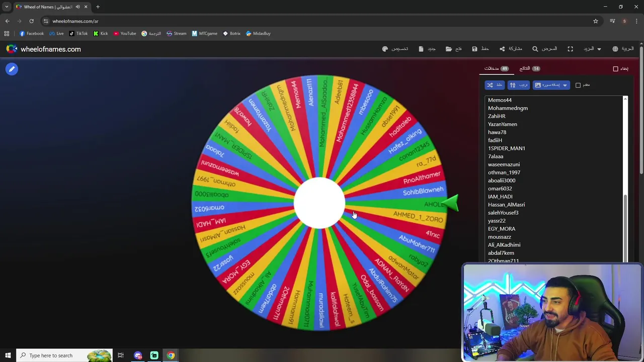Select entry othman_1997 in the list
The width and height of the screenshot is (644, 362).
504,172
